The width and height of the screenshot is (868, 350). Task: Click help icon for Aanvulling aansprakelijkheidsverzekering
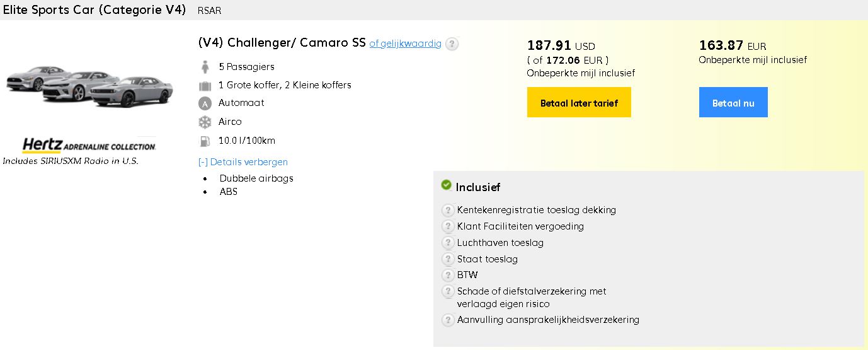(448, 320)
